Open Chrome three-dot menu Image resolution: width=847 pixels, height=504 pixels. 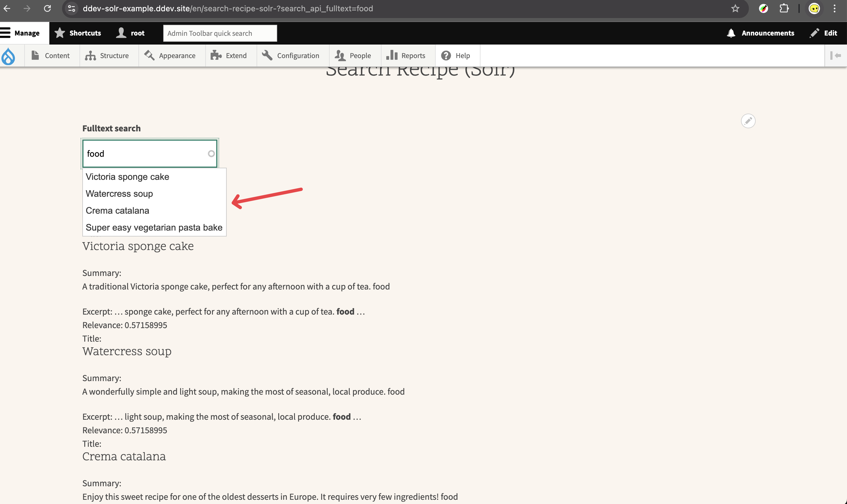(x=834, y=8)
